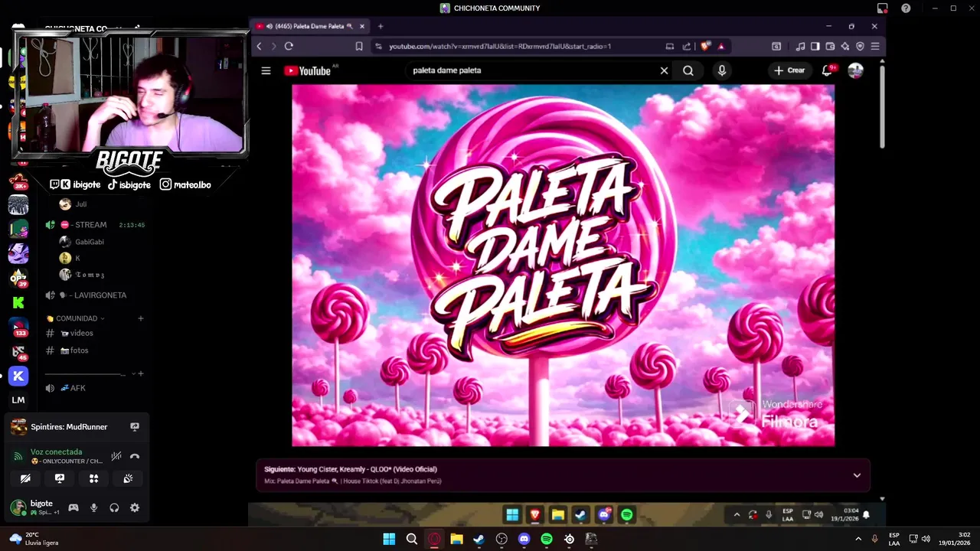Open the game controller icon beside bigote

click(73, 507)
